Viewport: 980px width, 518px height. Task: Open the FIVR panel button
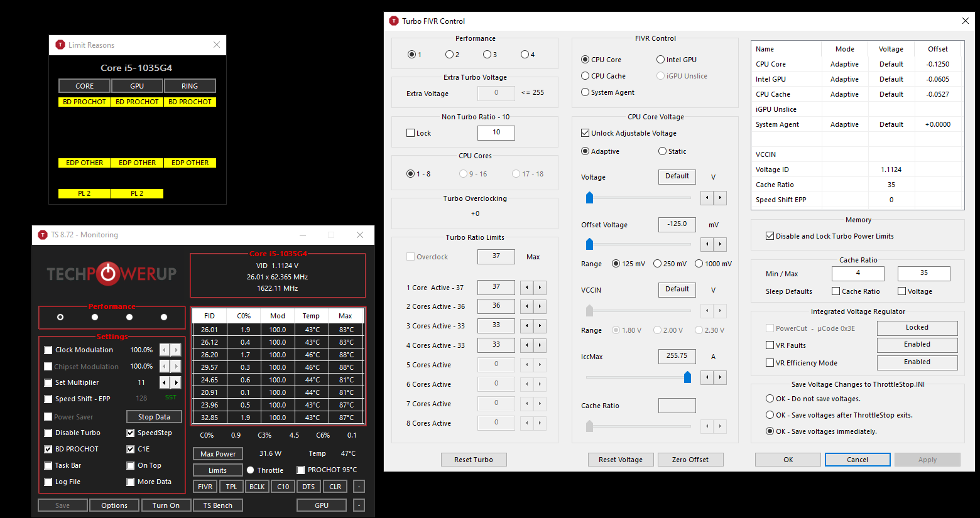(x=205, y=487)
